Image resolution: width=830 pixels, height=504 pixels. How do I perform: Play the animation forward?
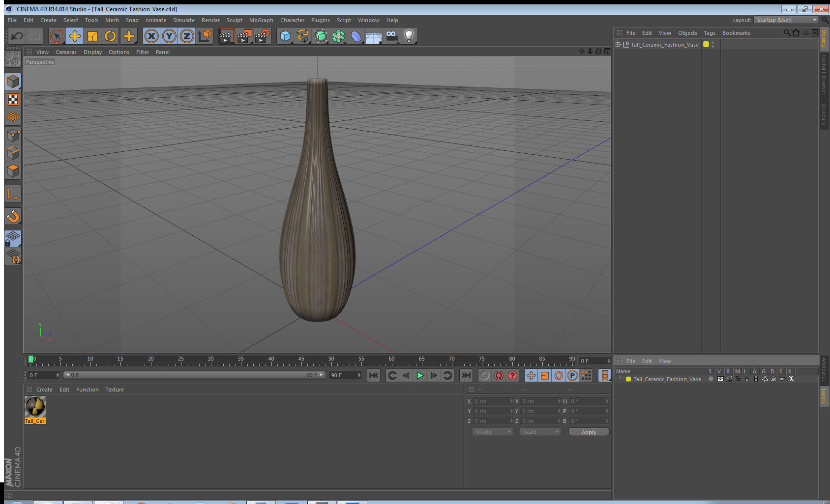[420, 375]
